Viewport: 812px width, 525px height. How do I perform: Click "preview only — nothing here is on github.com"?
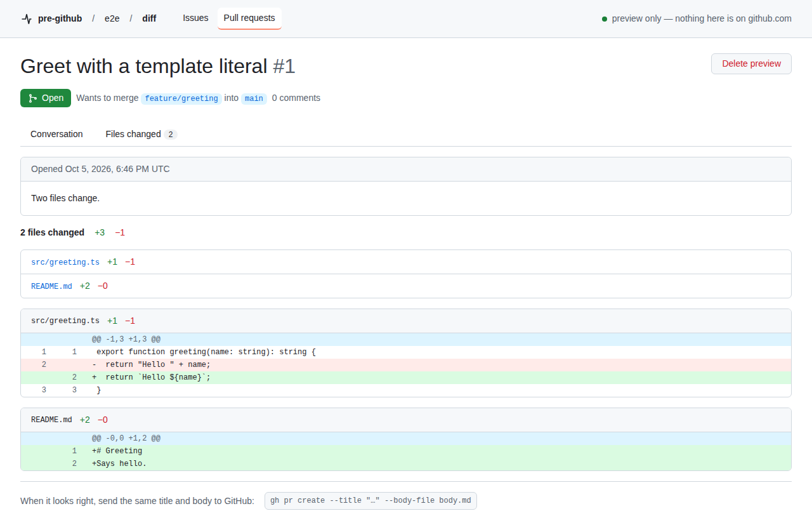point(702,18)
